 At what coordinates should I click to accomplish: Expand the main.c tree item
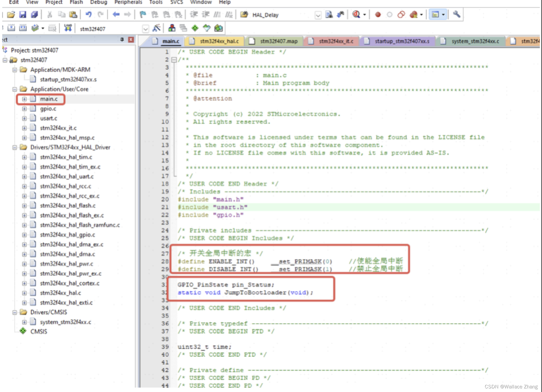click(24, 99)
